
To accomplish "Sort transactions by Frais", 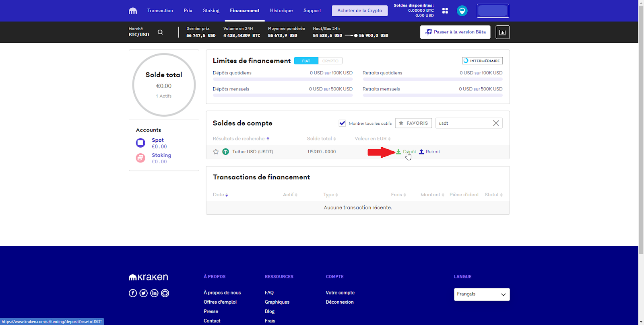I will (x=398, y=195).
